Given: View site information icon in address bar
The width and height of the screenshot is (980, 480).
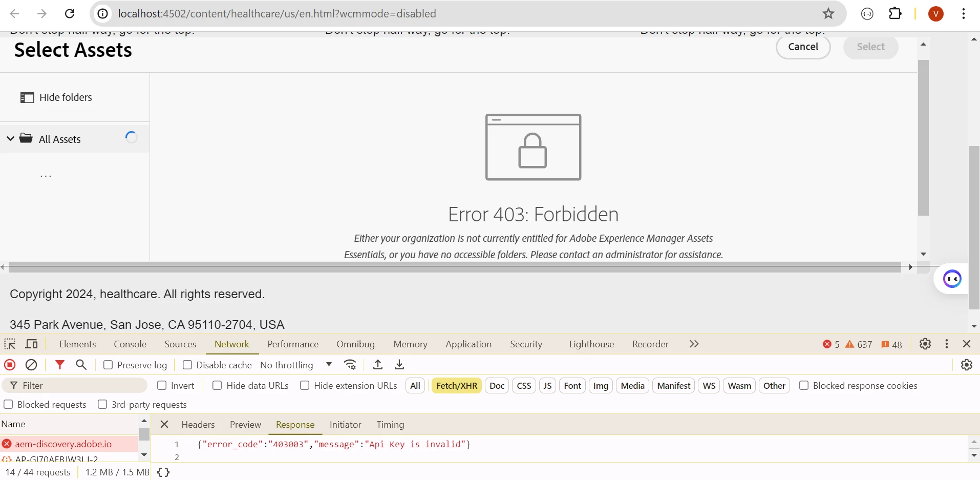Looking at the screenshot, I should pos(103,14).
